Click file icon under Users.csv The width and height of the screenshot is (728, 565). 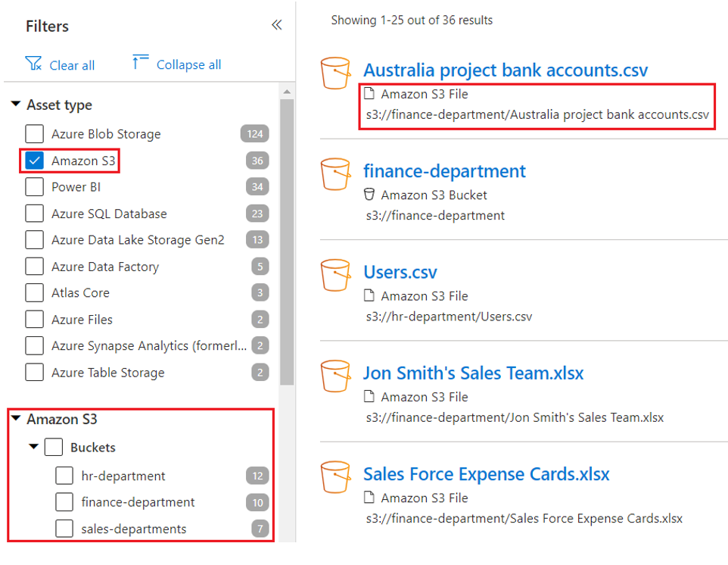[369, 295]
